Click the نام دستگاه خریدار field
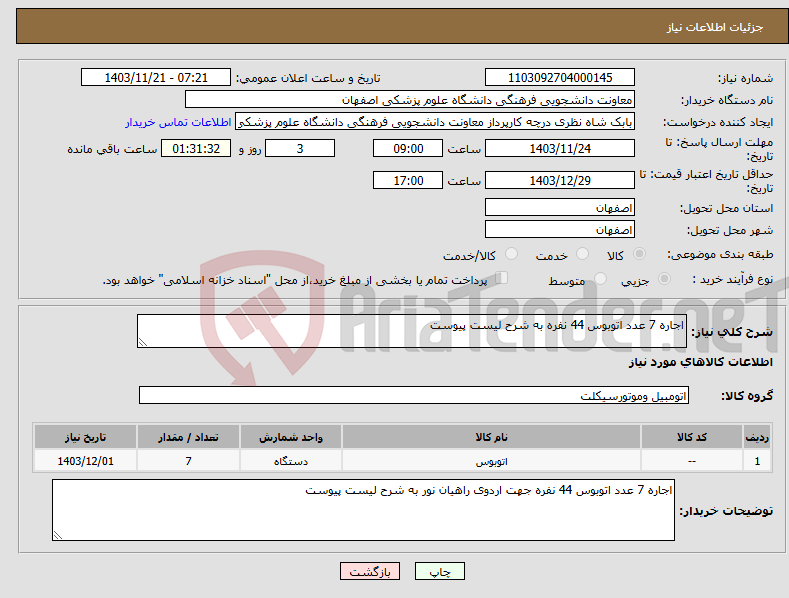The image size is (789, 598). point(410,100)
